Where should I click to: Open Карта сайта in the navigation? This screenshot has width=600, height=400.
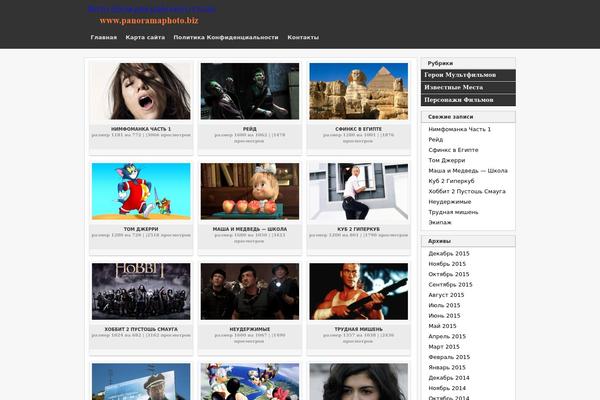(145, 38)
